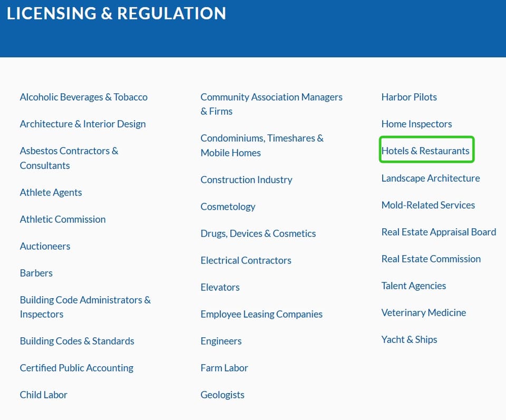Open the Elevators link

click(220, 287)
